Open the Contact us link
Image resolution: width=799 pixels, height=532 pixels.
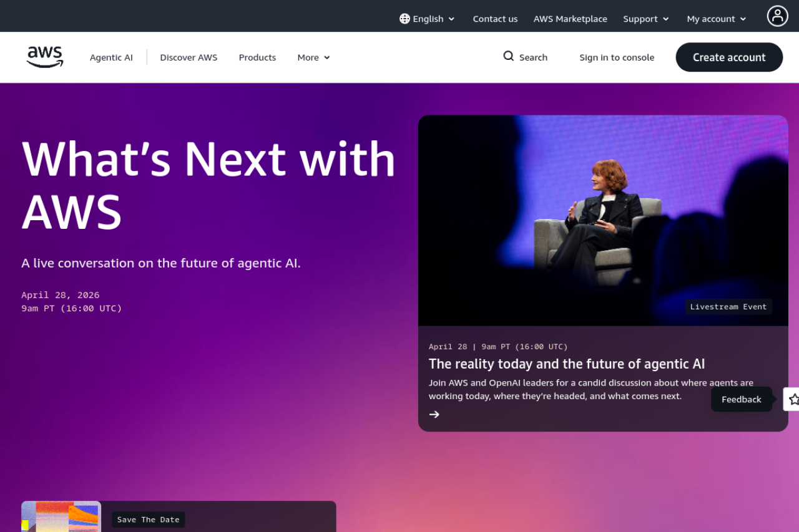(495, 19)
